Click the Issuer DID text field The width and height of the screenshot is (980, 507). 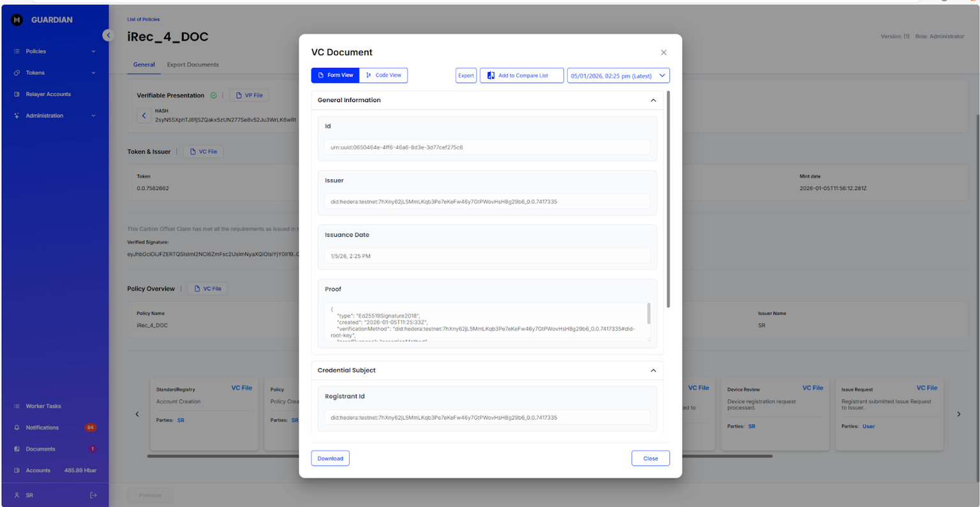click(487, 202)
